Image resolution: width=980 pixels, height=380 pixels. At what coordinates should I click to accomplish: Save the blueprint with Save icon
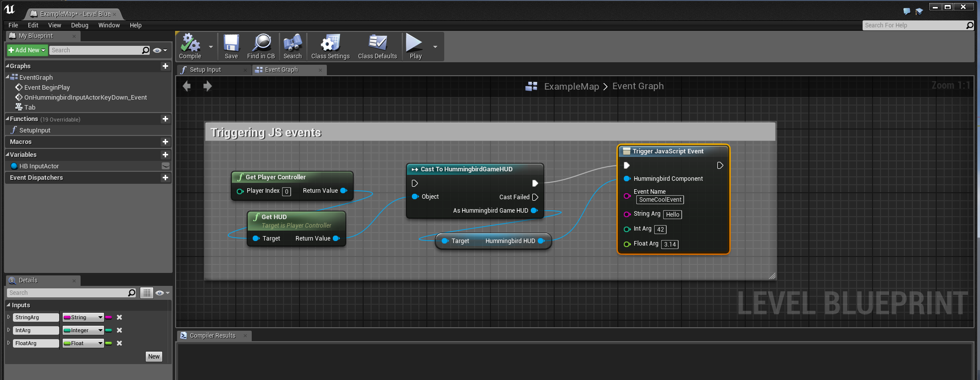click(x=231, y=46)
